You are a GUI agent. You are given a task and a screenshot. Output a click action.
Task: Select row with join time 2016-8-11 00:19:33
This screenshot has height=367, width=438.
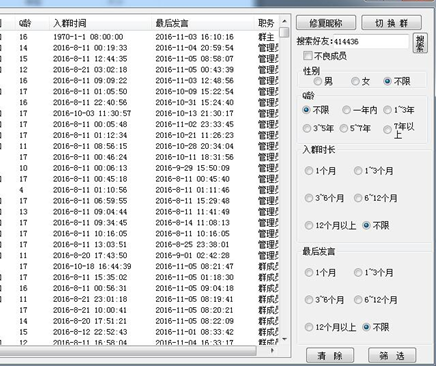point(140,48)
